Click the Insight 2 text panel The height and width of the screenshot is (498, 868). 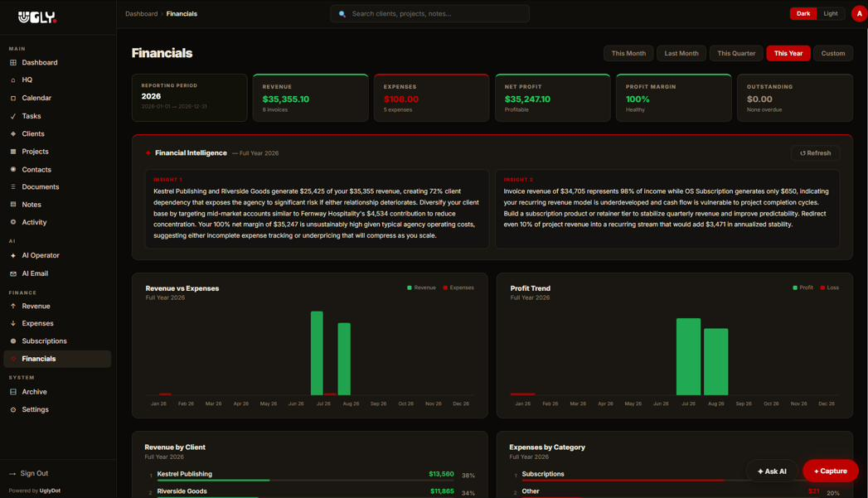(x=667, y=209)
